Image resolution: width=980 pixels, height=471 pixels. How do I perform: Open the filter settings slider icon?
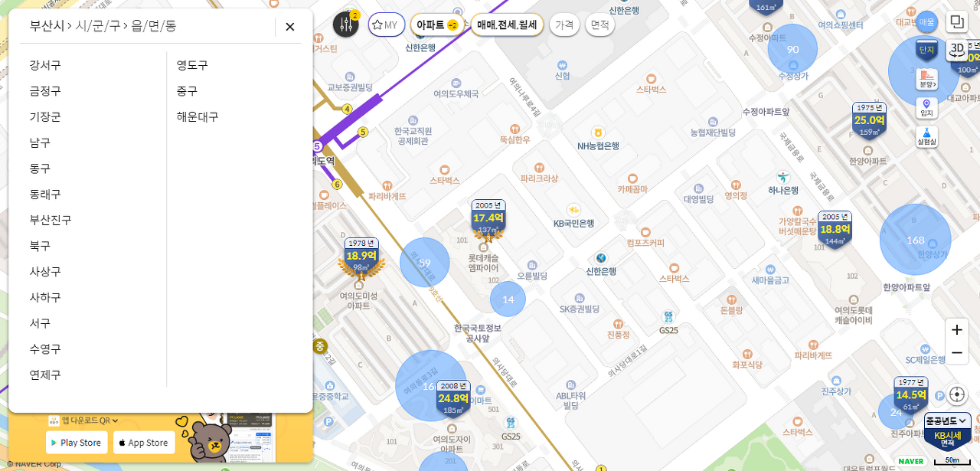click(345, 25)
